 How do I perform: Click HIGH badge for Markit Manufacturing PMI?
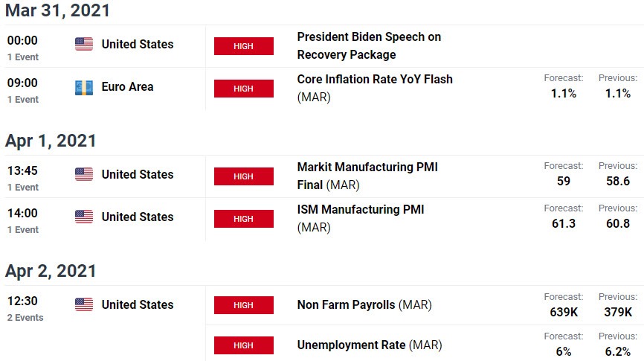(x=244, y=176)
